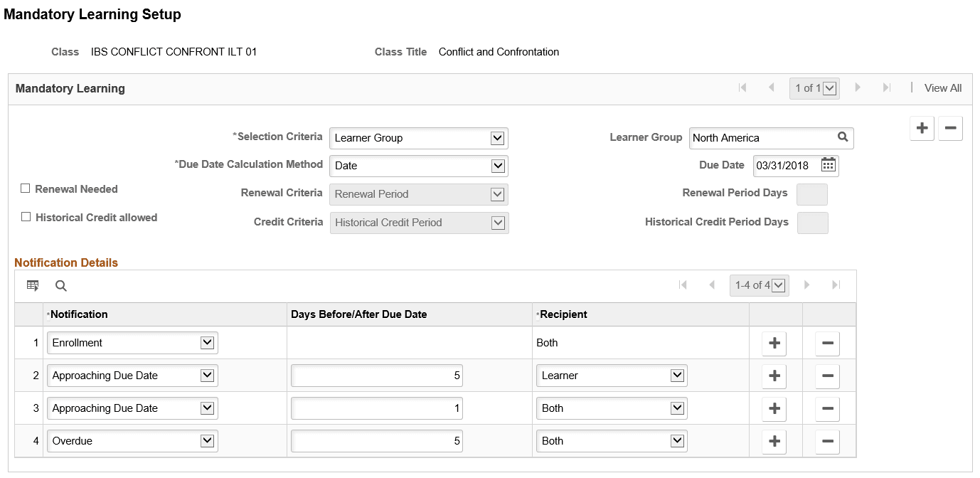980x478 pixels.
Task: Open the Due Date Calculation Method dropdown
Action: (x=499, y=166)
